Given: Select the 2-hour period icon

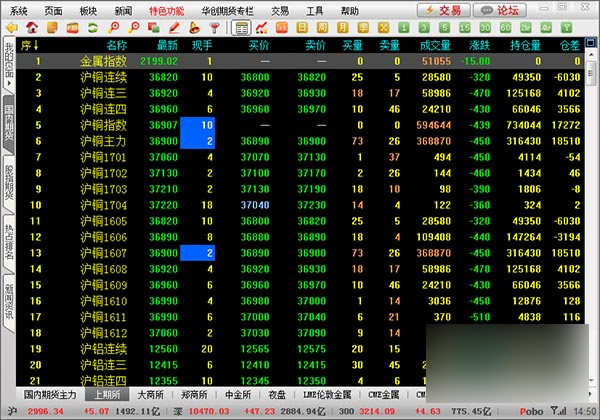Looking at the screenshot, I should [x=525, y=28].
